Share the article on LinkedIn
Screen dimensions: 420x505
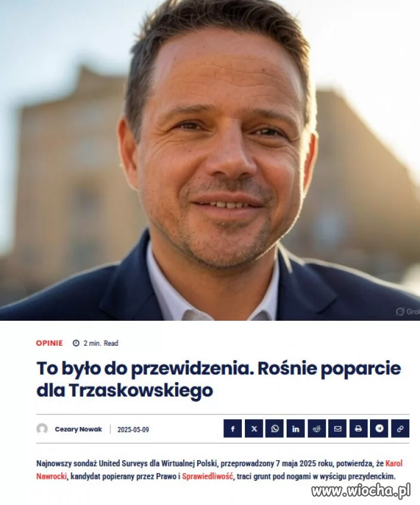pos(295,428)
